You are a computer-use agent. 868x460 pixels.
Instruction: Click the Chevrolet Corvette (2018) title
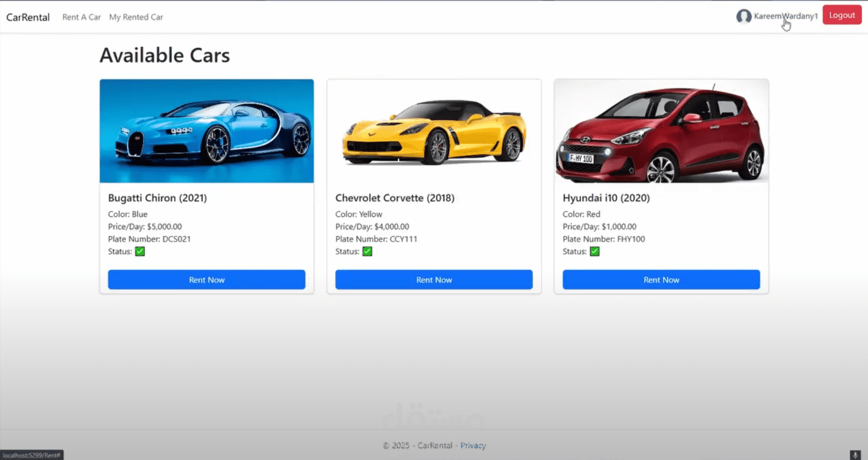pos(395,198)
